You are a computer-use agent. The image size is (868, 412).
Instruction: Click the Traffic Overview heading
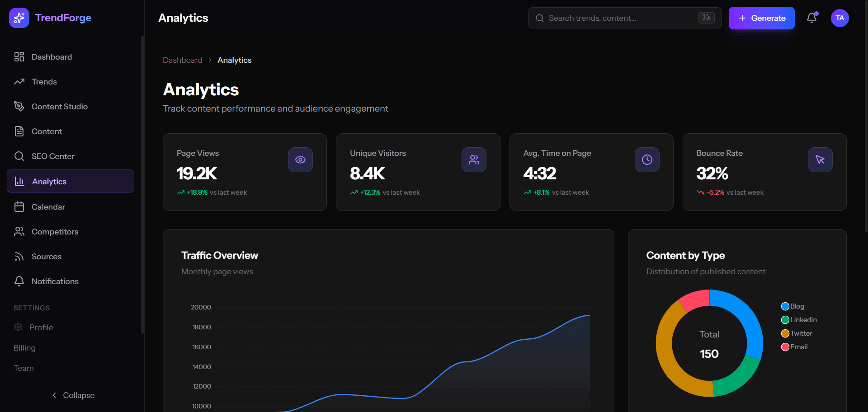click(220, 255)
